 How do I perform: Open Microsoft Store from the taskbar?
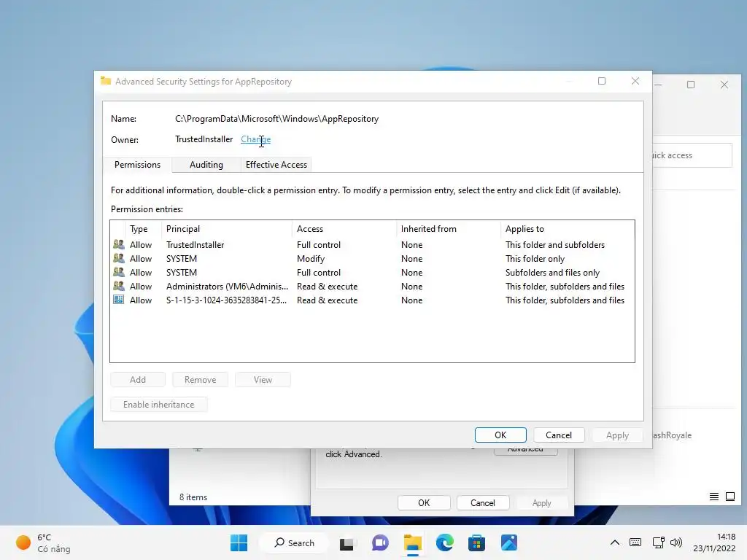click(x=476, y=542)
